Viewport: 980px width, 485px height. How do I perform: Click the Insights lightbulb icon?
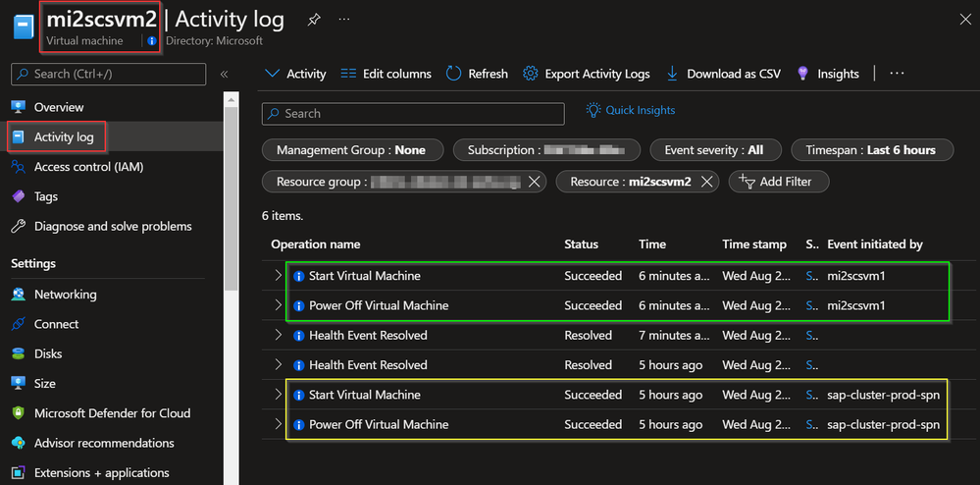point(803,74)
